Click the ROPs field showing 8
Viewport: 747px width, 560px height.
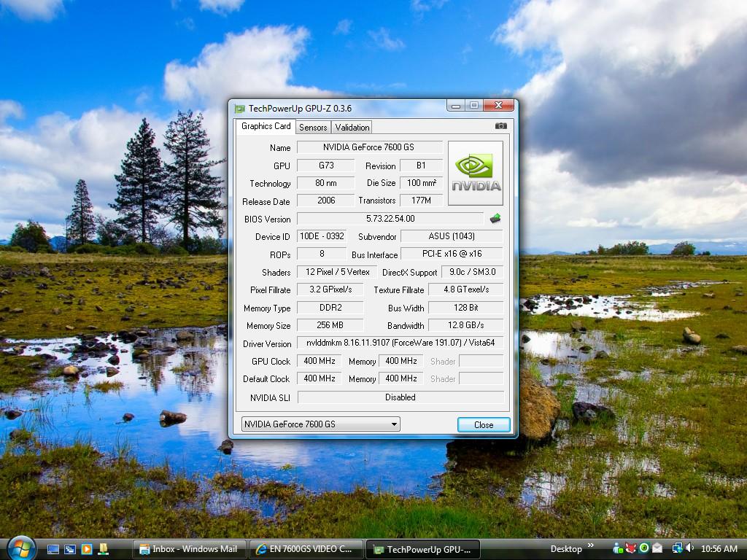click(322, 254)
